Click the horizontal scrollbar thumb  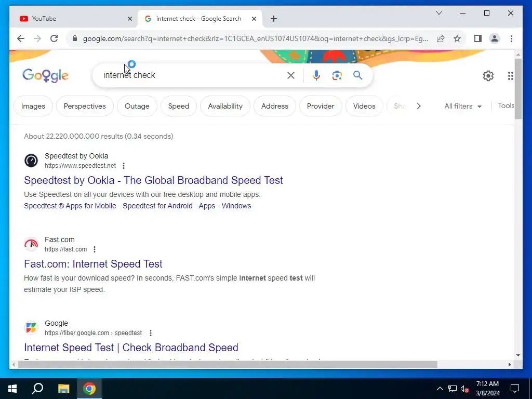tap(228, 365)
